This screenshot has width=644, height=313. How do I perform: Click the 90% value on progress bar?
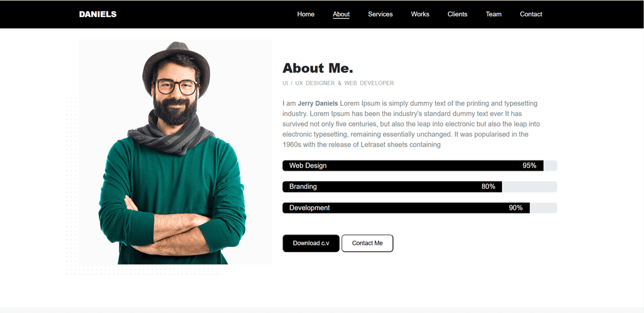516,208
